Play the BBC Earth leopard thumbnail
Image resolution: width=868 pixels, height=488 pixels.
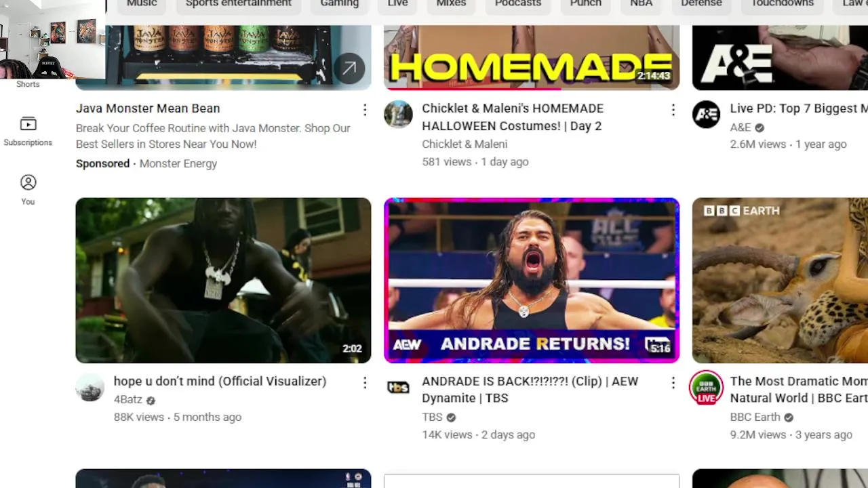click(780, 281)
